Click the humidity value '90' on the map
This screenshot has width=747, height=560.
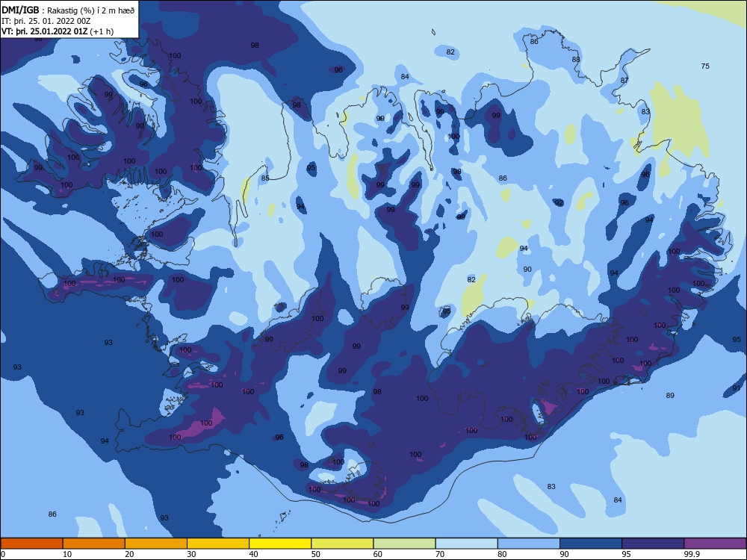pos(527,269)
